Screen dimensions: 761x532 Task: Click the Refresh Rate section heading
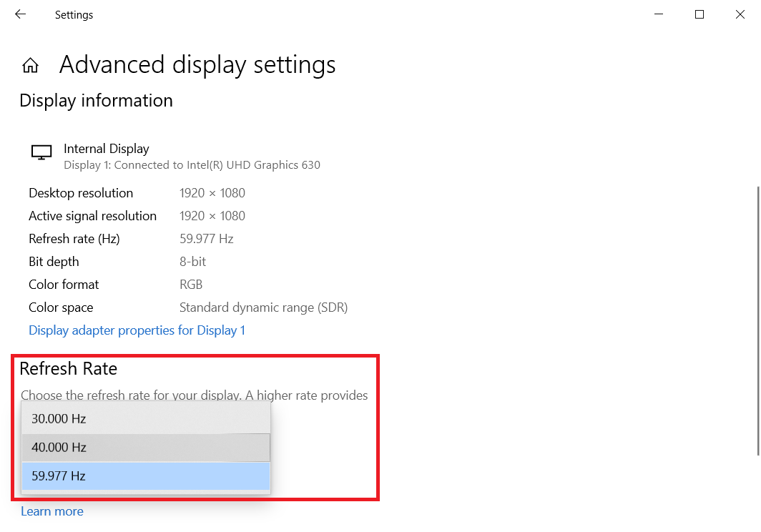[x=69, y=369]
